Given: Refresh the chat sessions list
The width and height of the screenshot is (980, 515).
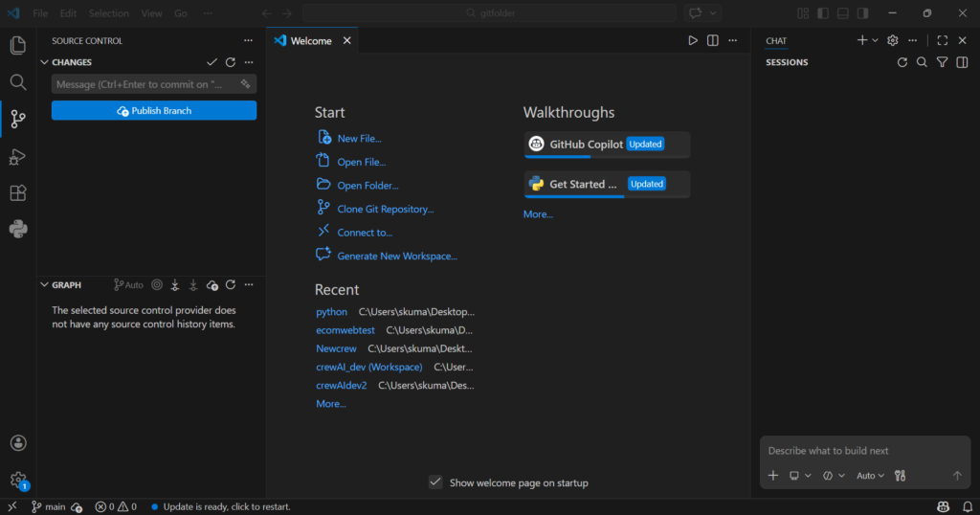Looking at the screenshot, I should [x=902, y=62].
